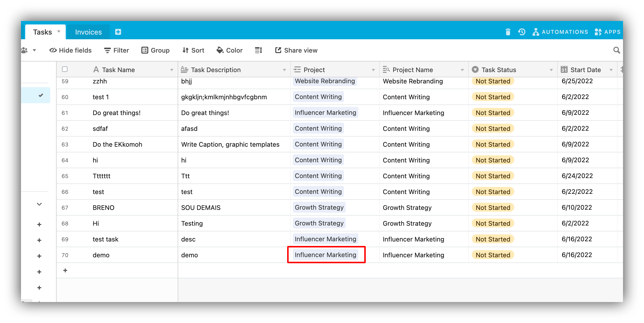Screen dimensions: 644x323
Task: Check the select-all rows checkbox
Action: [65, 69]
